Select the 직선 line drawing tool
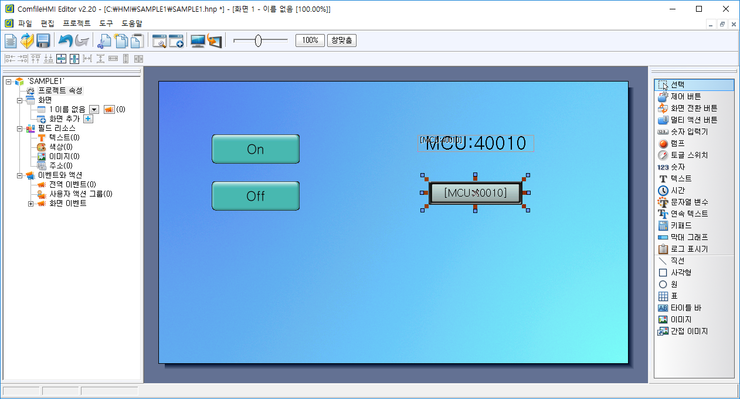 click(694, 261)
